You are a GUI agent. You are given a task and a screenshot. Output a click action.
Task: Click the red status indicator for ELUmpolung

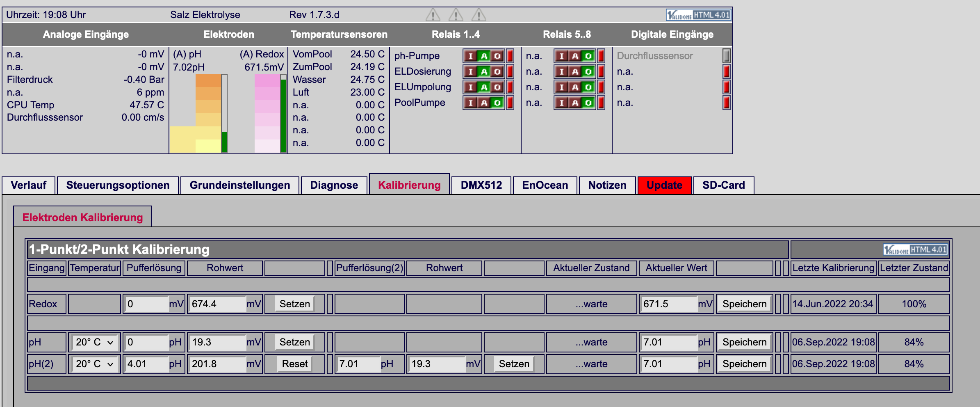tap(510, 87)
